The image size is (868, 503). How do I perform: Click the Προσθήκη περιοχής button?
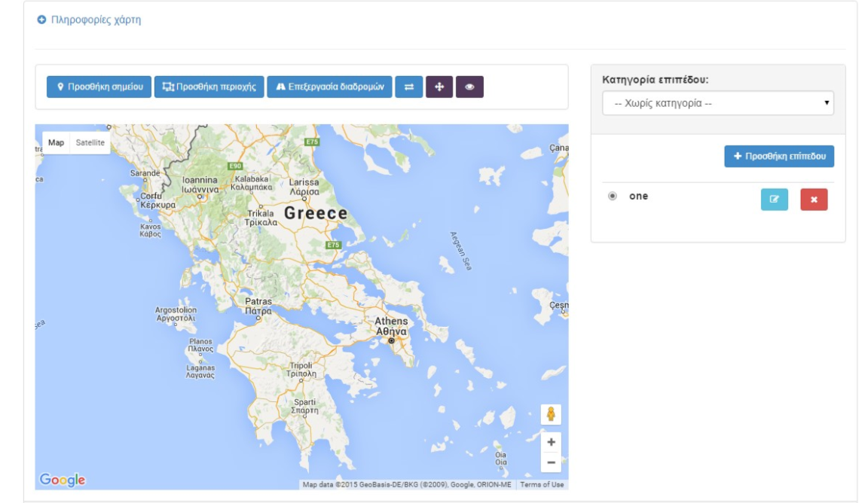coord(209,87)
